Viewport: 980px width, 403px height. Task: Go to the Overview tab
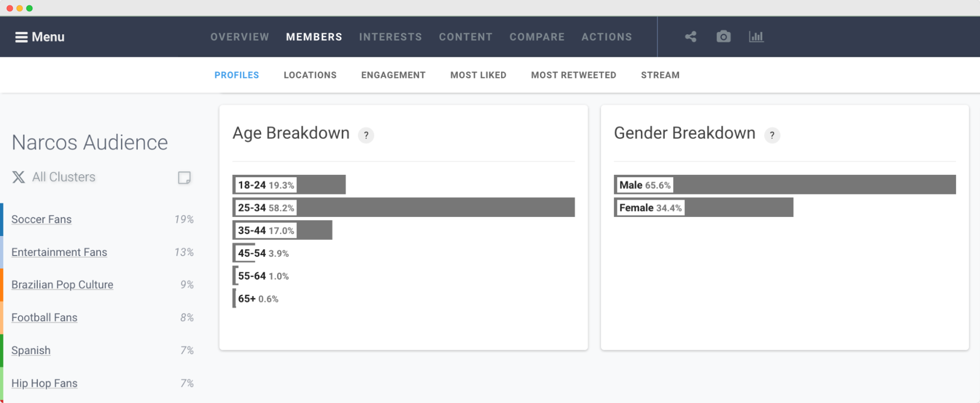[240, 37]
